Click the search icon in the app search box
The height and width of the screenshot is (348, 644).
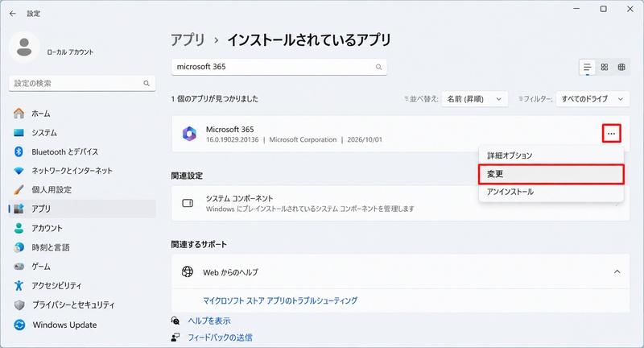click(x=378, y=67)
